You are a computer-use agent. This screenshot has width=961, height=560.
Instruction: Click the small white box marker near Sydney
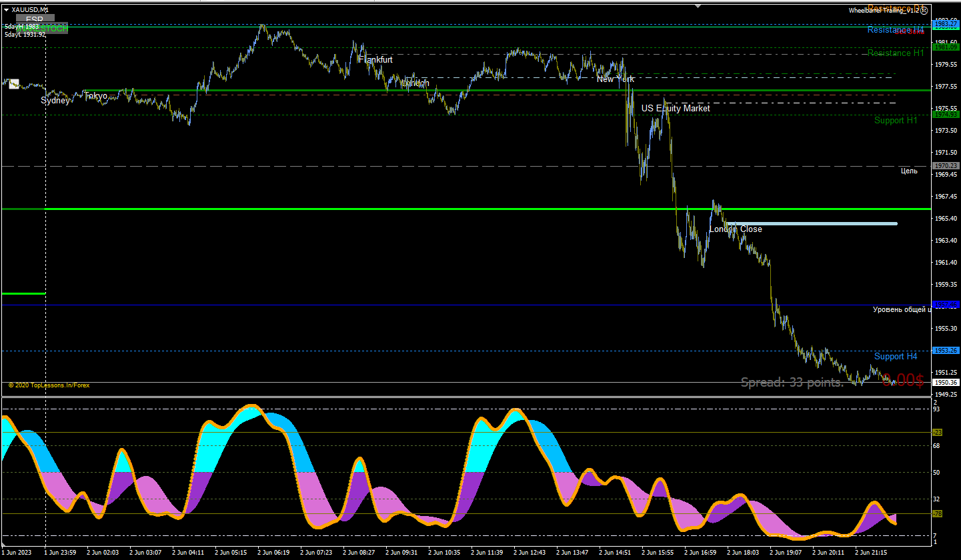14,84
